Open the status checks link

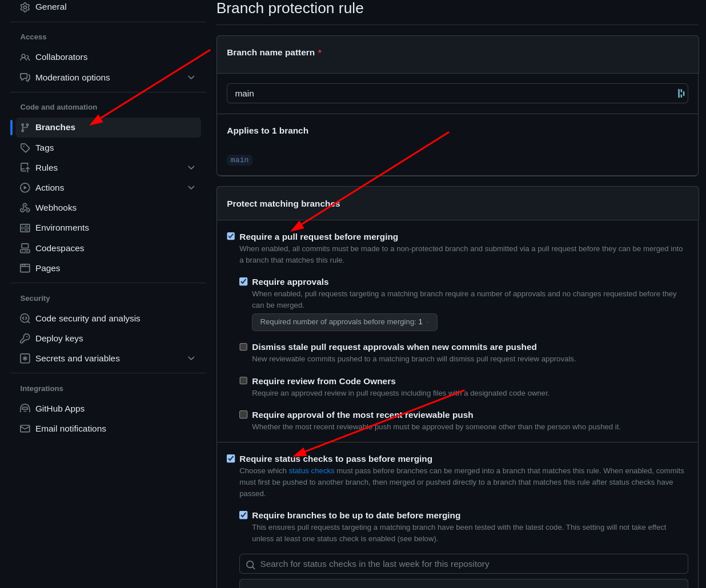(311, 471)
